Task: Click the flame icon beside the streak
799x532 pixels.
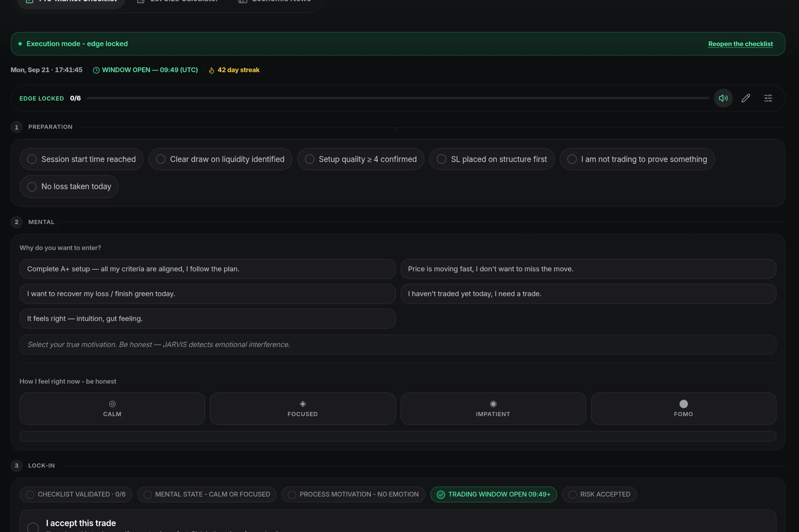Action: (x=211, y=70)
